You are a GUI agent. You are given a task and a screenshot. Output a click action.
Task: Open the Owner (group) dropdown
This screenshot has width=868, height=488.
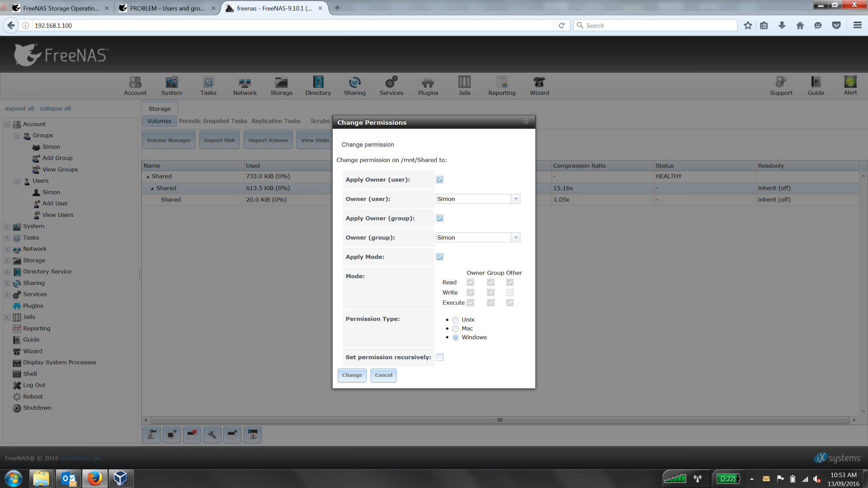point(516,238)
